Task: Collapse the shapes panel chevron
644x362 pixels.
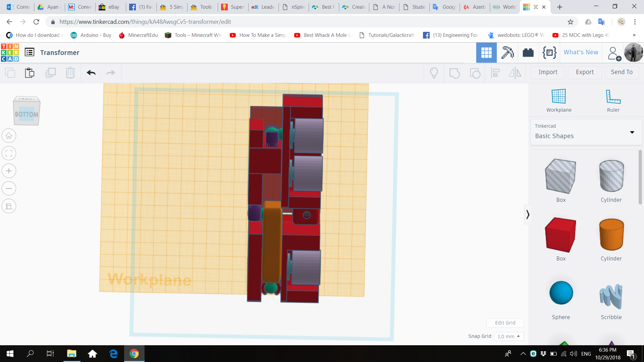Action: click(528, 214)
